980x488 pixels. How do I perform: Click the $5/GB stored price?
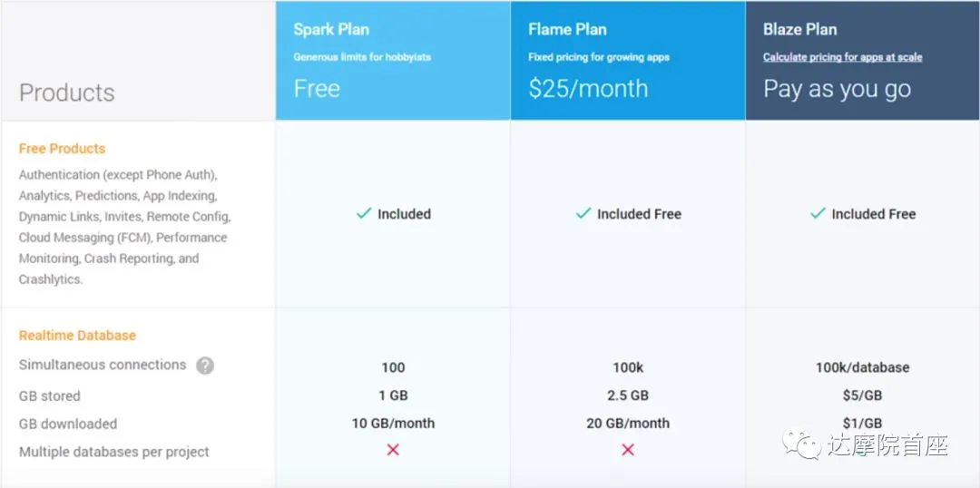tap(863, 395)
